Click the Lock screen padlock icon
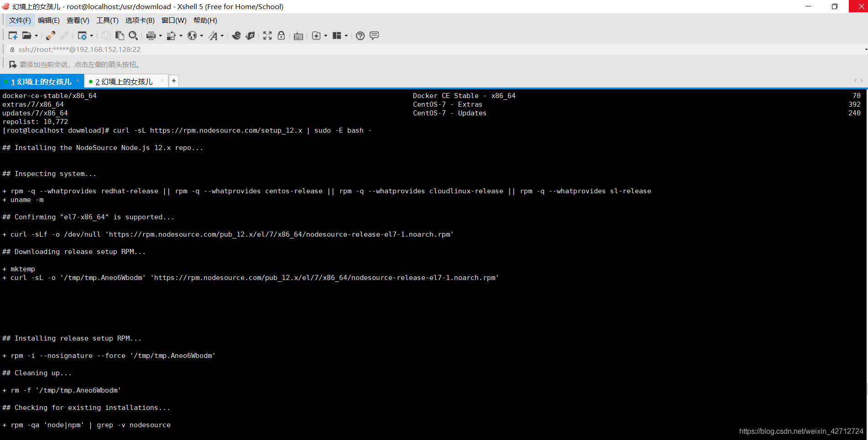This screenshot has height=440, width=868. [x=281, y=36]
